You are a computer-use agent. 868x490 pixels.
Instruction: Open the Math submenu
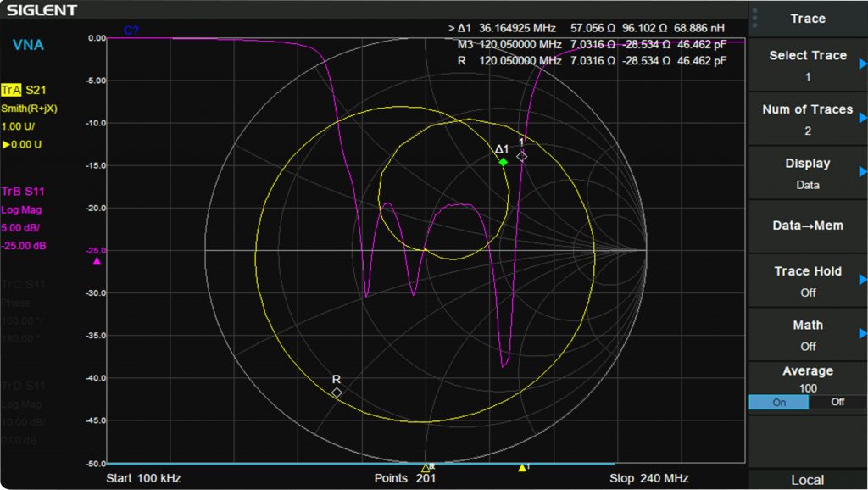808,335
